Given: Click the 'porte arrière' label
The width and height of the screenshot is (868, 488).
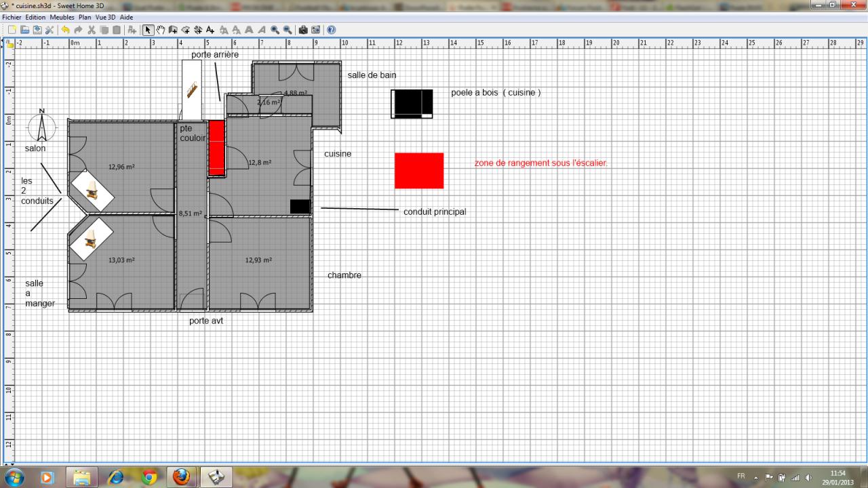Looking at the screenshot, I should 215,54.
